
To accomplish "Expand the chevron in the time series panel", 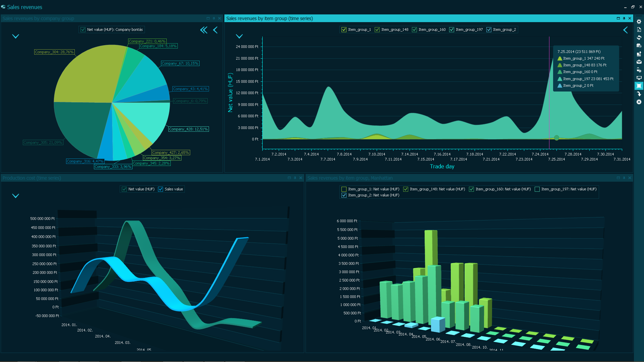I will coord(239,36).
